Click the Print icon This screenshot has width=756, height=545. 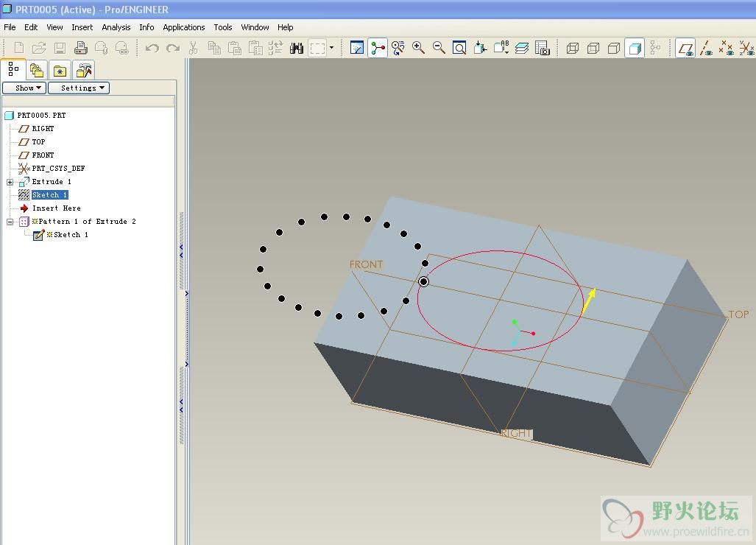pos(80,48)
